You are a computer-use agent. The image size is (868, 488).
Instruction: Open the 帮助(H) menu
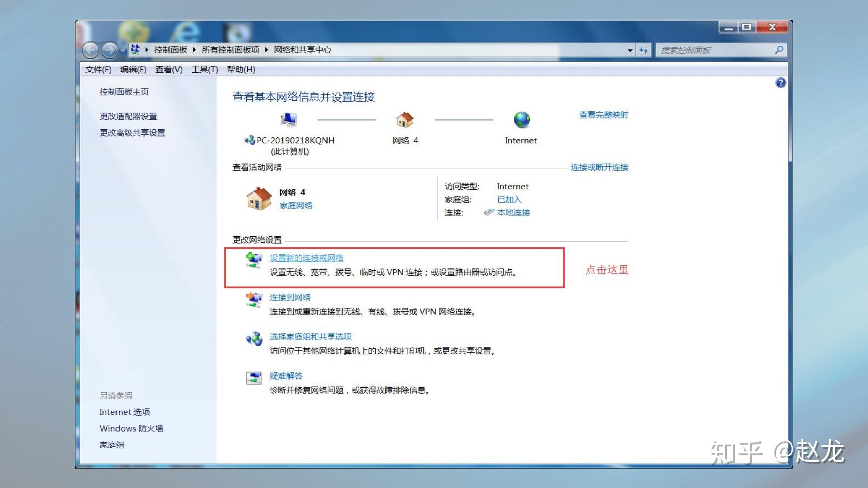point(241,70)
